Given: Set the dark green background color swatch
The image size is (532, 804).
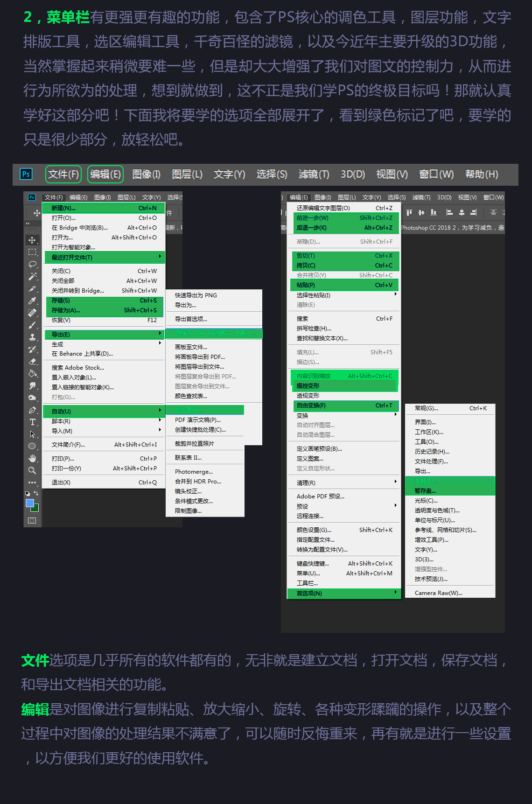Looking at the screenshot, I should click(36, 509).
